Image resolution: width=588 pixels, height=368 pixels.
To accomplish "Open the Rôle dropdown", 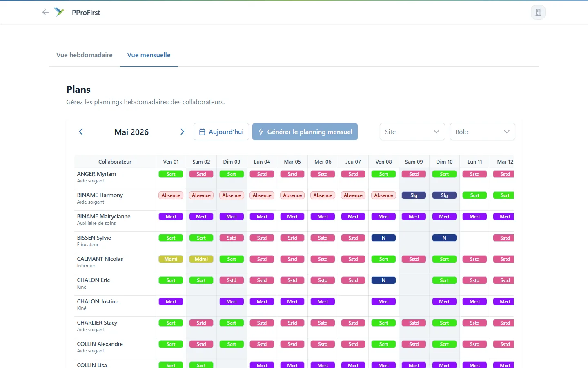I will click(483, 132).
